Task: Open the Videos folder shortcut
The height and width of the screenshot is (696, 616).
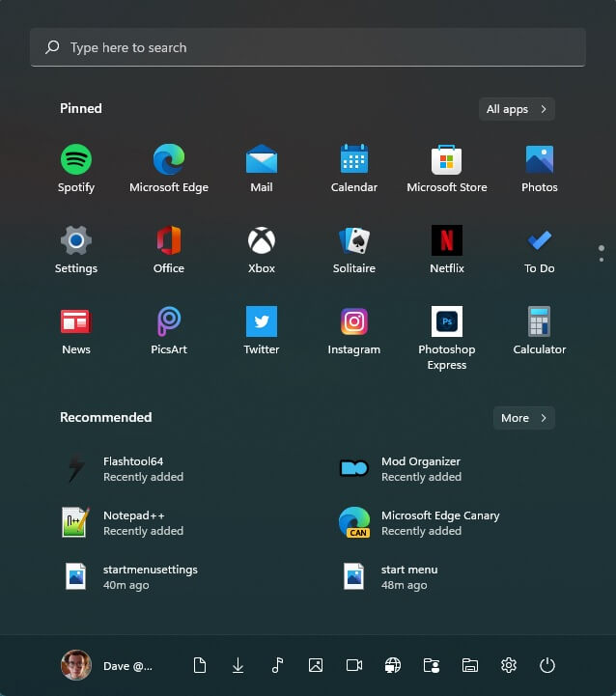Action: pos(354,665)
